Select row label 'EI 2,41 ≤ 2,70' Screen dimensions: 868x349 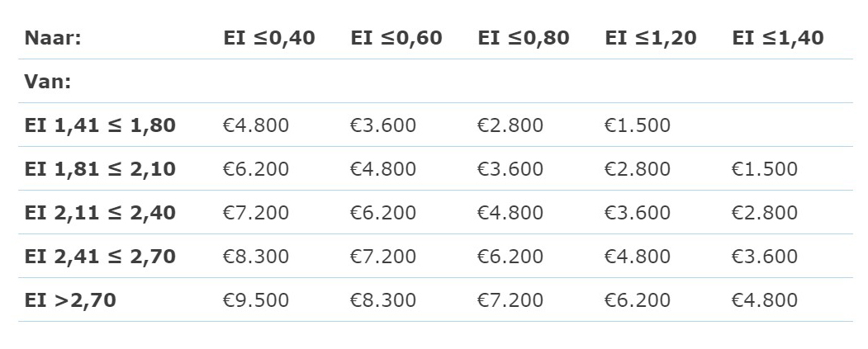(x=100, y=257)
